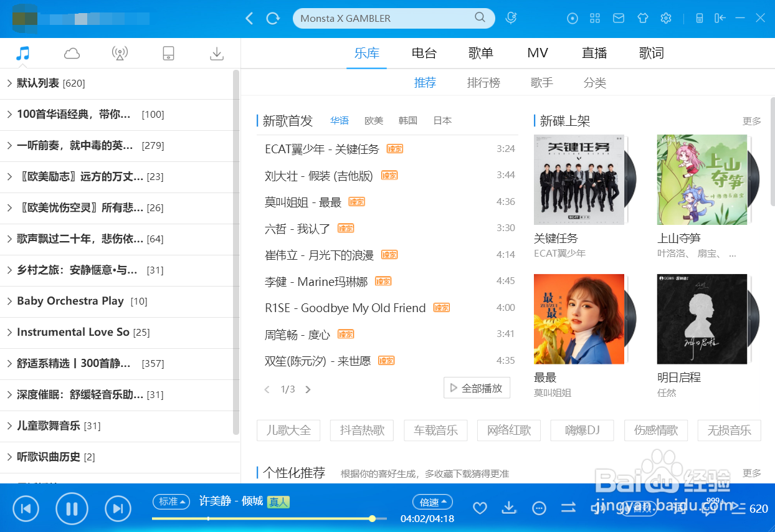Switch to the MV tab
Viewport: 775px width, 532px height.
538,54
